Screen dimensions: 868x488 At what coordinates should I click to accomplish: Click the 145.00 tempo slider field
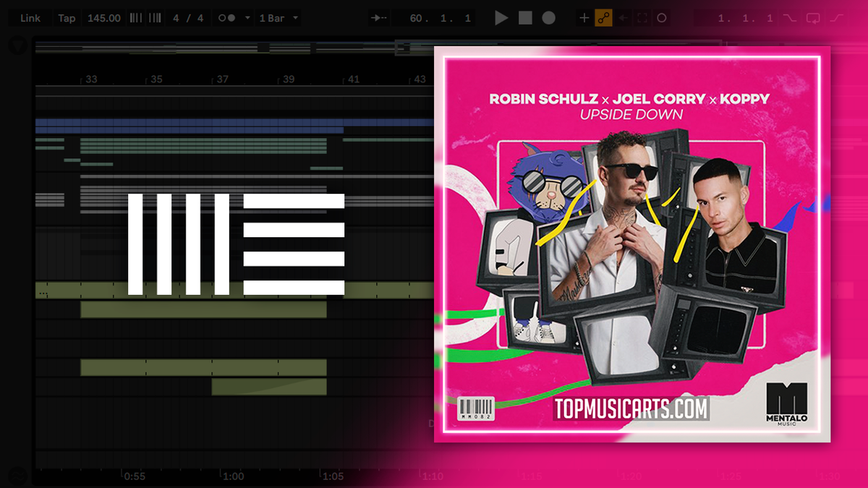104,17
